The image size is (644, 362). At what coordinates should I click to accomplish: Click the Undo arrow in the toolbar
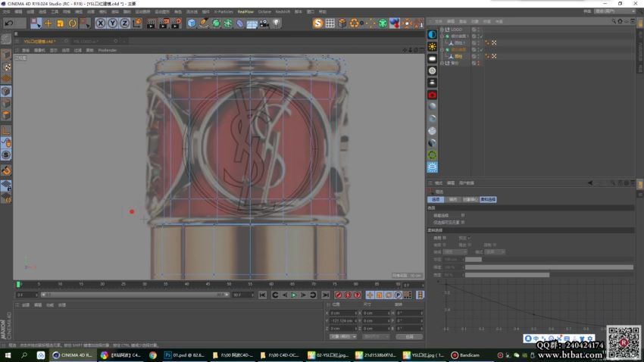8,23
